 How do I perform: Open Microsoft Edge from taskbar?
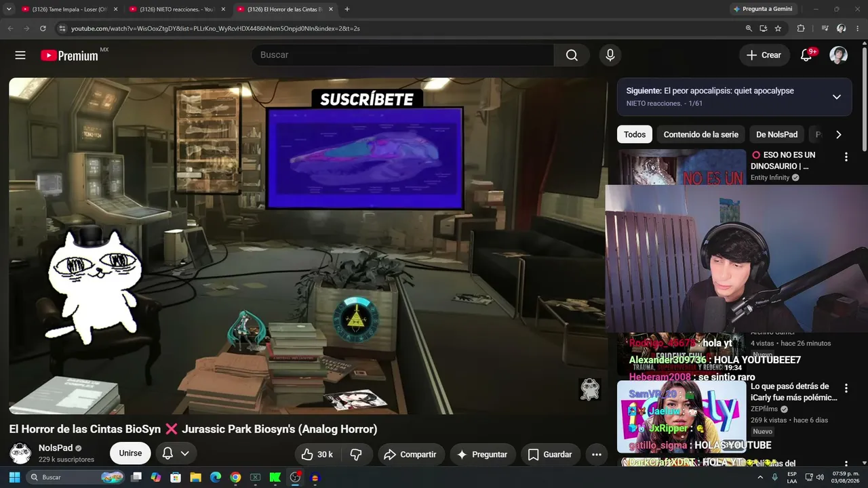point(215,477)
